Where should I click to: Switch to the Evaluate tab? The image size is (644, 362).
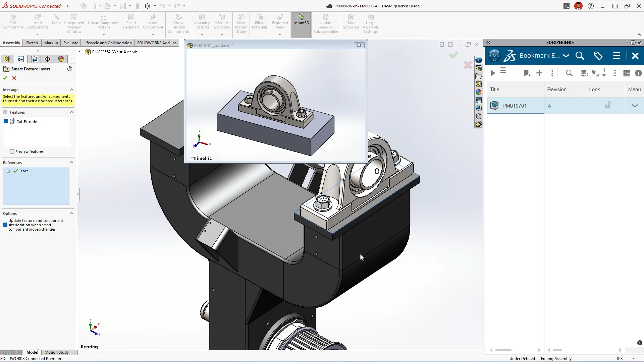click(71, 43)
